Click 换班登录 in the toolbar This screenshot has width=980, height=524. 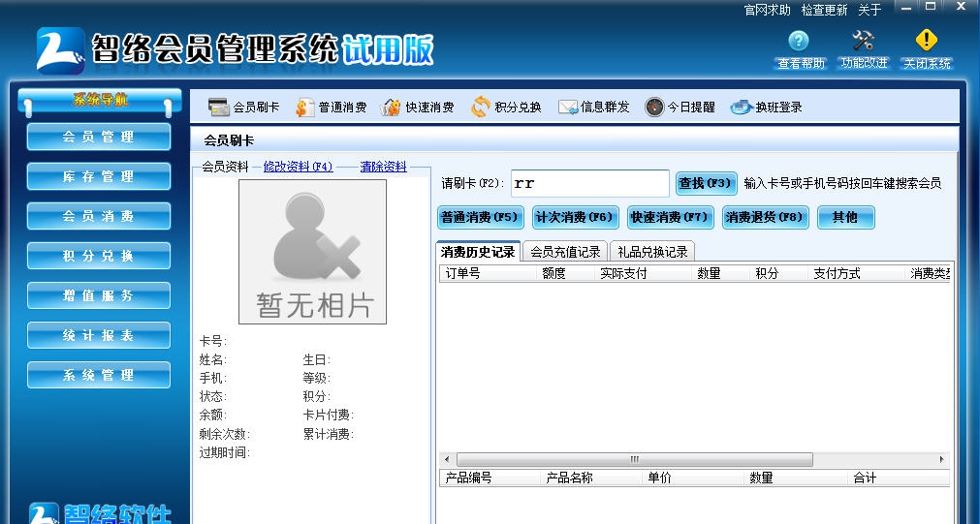click(x=766, y=108)
